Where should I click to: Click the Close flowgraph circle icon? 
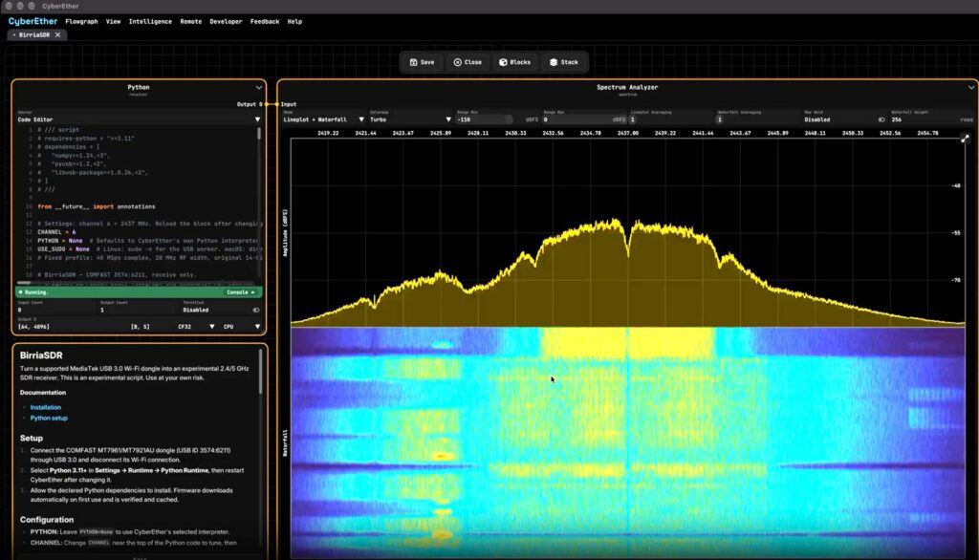pyautogui.click(x=458, y=62)
